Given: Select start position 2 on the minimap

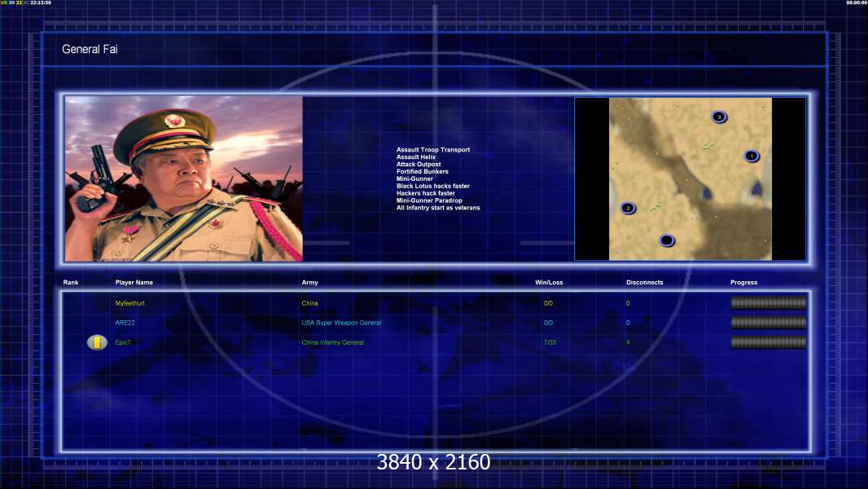Looking at the screenshot, I should [x=628, y=208].
